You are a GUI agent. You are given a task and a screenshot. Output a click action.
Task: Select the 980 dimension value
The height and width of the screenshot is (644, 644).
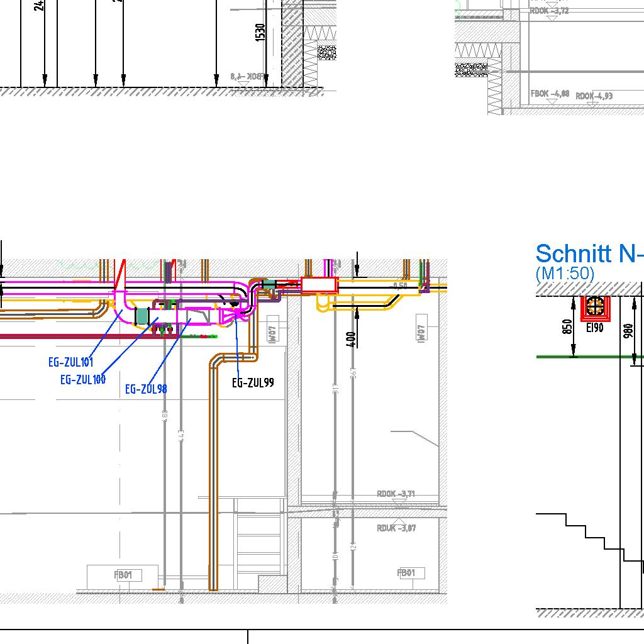tap(628, 330)
